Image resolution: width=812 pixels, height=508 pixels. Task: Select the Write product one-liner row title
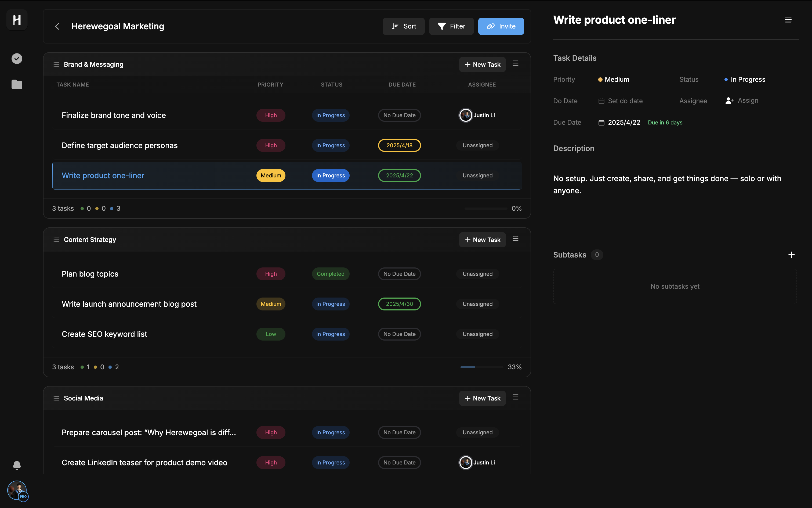[103, 176]
